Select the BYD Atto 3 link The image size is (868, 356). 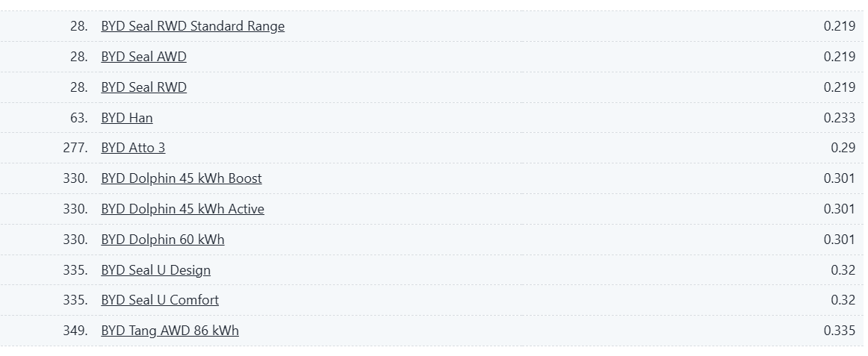133,148
